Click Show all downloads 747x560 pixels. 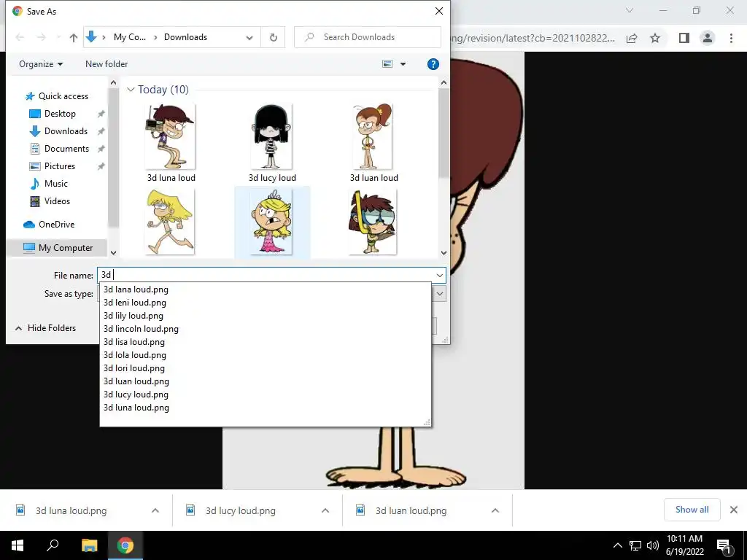692,510
